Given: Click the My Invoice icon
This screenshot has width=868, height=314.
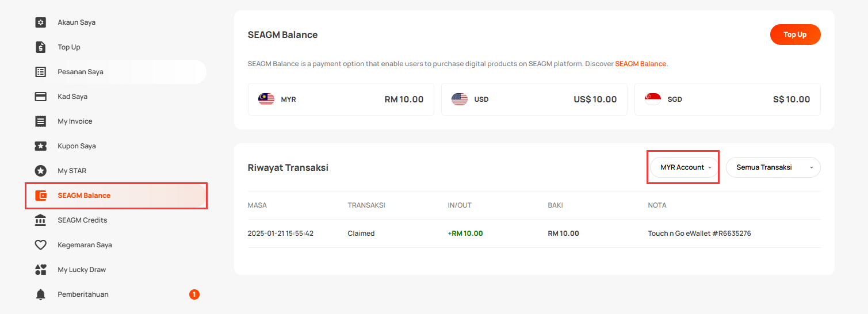Looking at the screenshot, I should pos(40,121).
